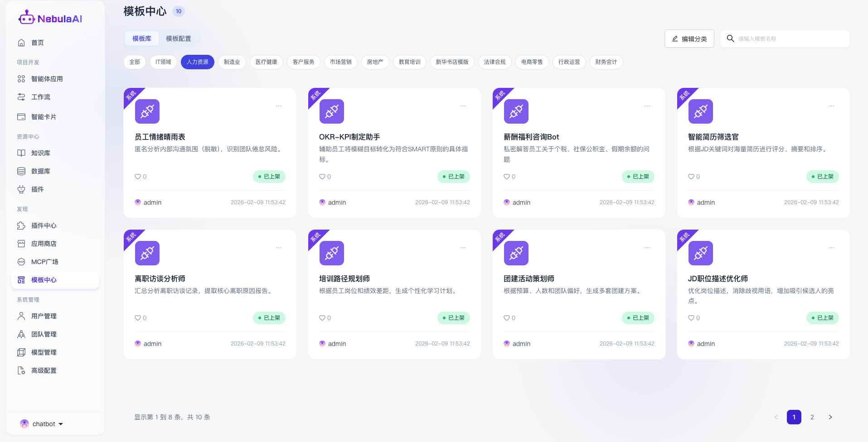Select the IT领域 category filter

tap(163, 62)
